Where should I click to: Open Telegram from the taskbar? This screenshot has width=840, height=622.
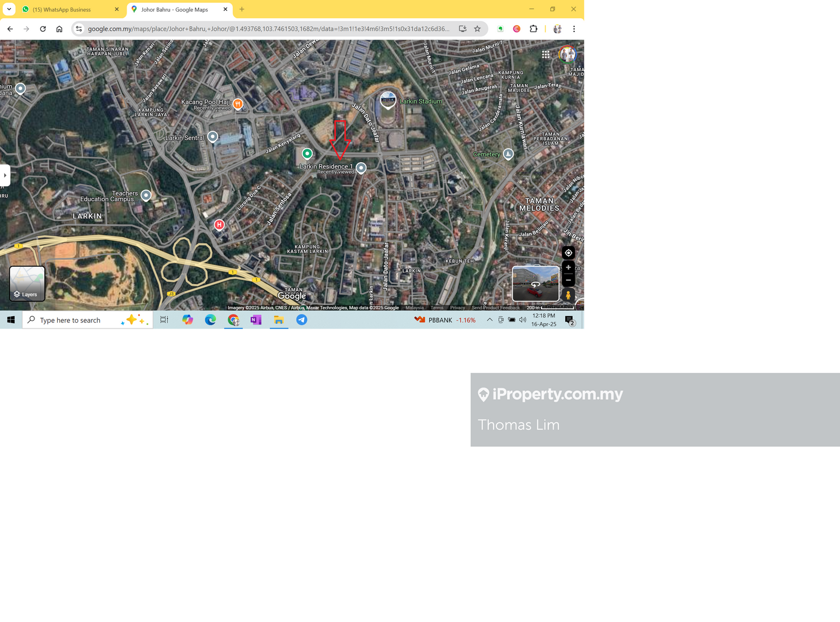[302, 320]
